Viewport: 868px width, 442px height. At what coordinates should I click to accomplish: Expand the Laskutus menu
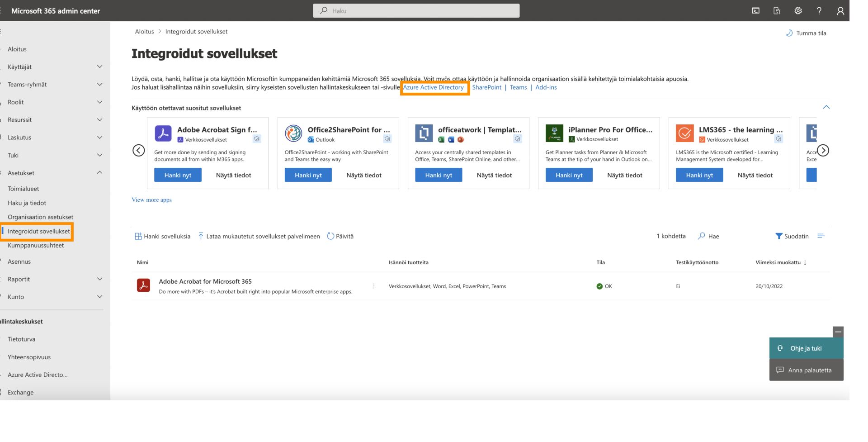[x=100, y=138]
